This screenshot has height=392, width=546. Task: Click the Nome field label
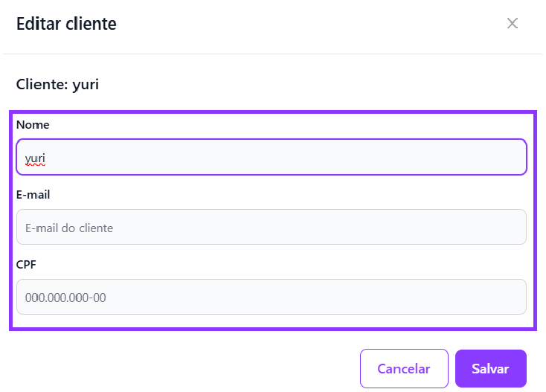33,125
